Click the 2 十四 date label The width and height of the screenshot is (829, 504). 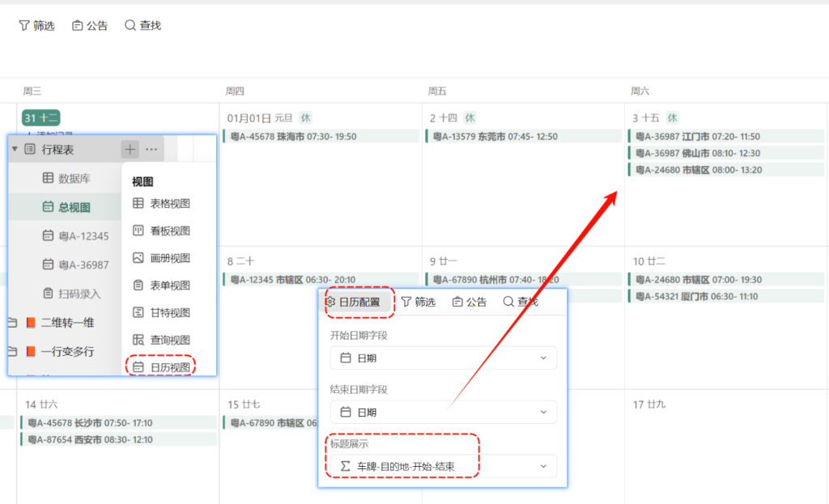[x=443, y=118]
